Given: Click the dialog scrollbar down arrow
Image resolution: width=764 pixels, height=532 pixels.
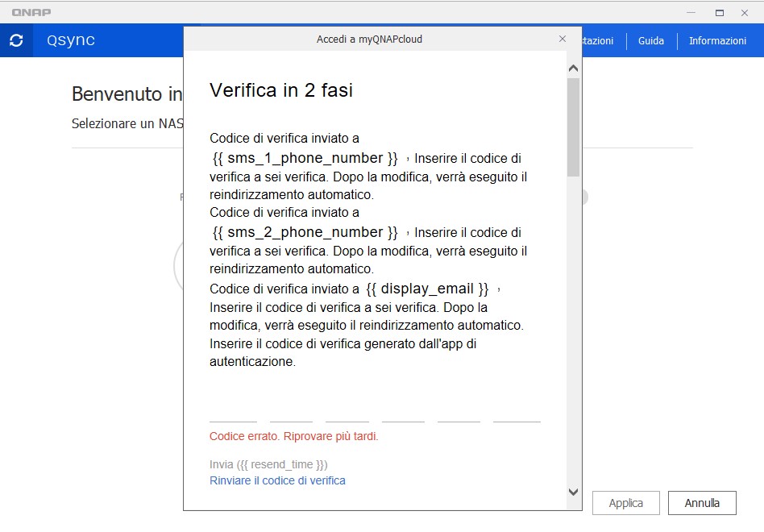Looking at the screenshot, I should [x=573, y=492].
